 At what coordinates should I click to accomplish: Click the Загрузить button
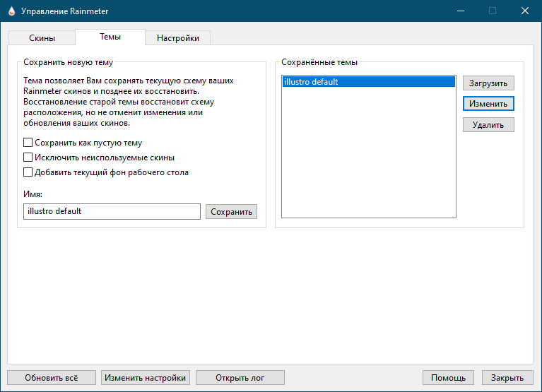point(488,83)
